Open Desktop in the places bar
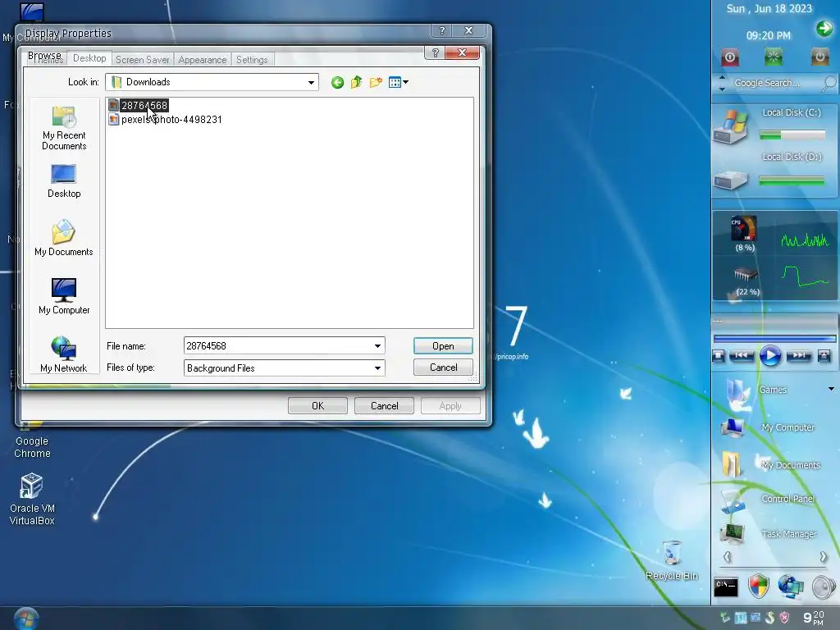 (64, 181)
